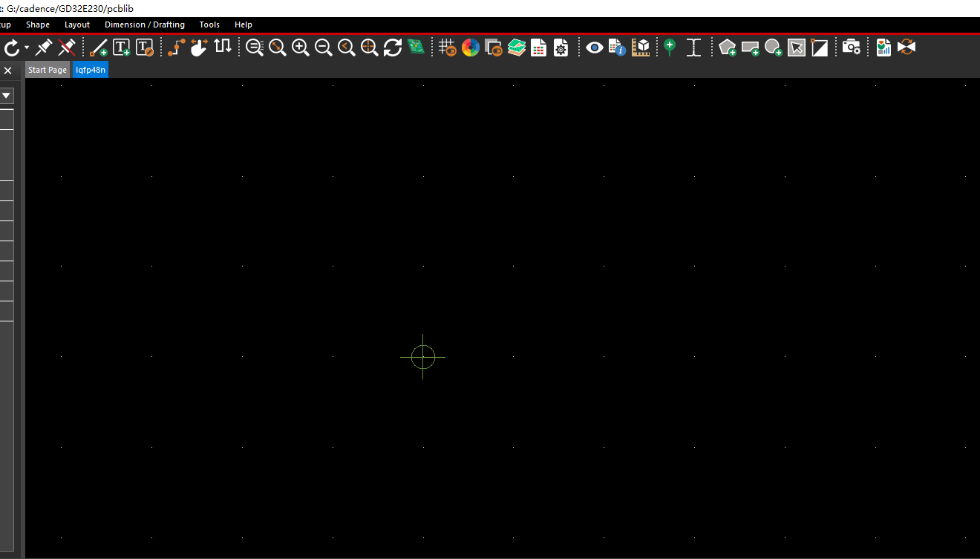
Task: Select the white pushpin Fix icon
Action: pyautogui.click(x=44, y=48)
